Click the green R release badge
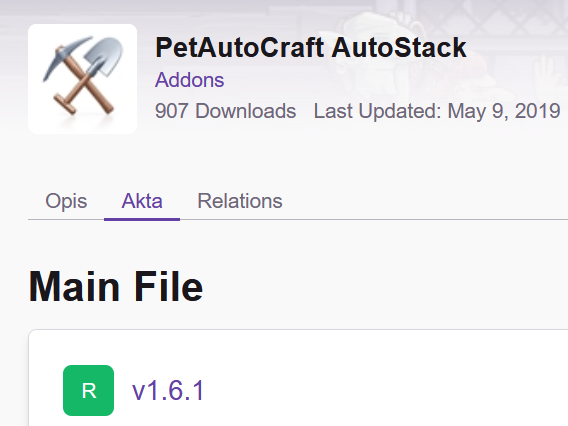This screenshot has width=568, height=426. (x=88, y=390)
